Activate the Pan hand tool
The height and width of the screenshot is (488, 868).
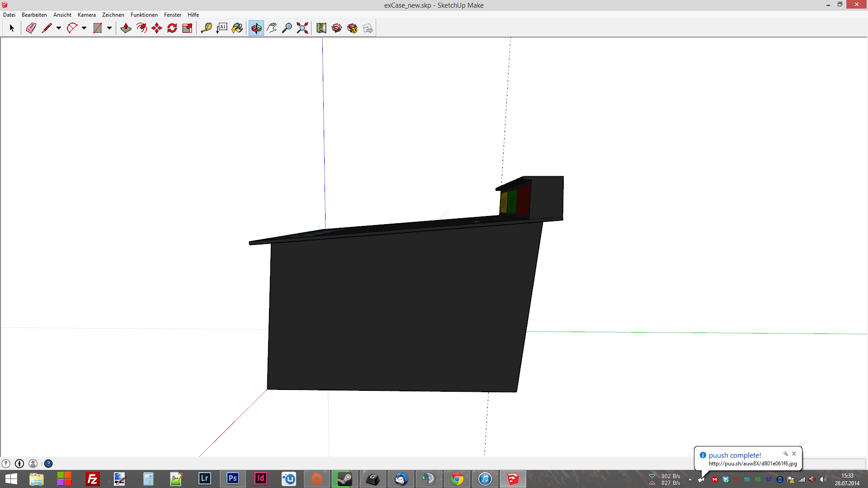click(271, 28)
